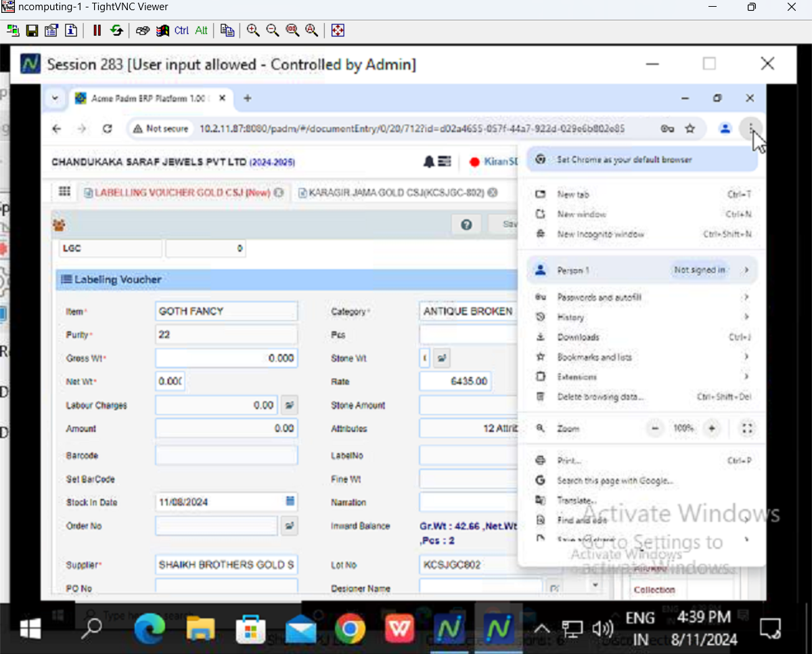Show TightVNC connection info icon

[x=71, y=30]
